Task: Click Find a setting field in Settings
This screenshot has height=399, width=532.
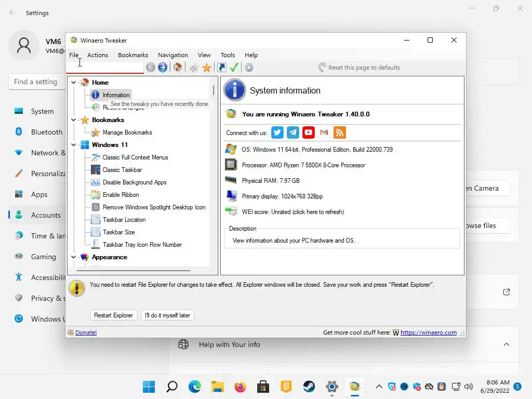Action: [x=37, y=82]
